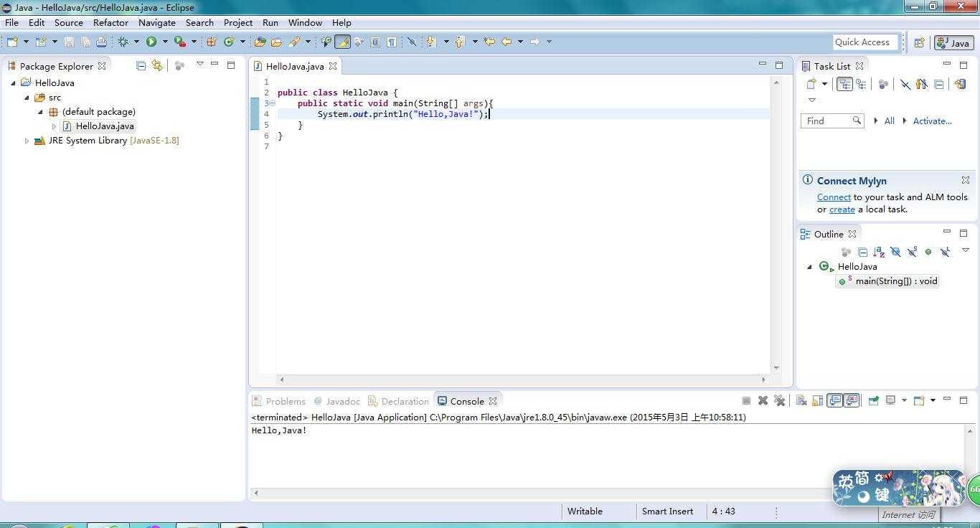Click Open Console icon in Console toolbar
980x528 pixels.
point(919,401)
